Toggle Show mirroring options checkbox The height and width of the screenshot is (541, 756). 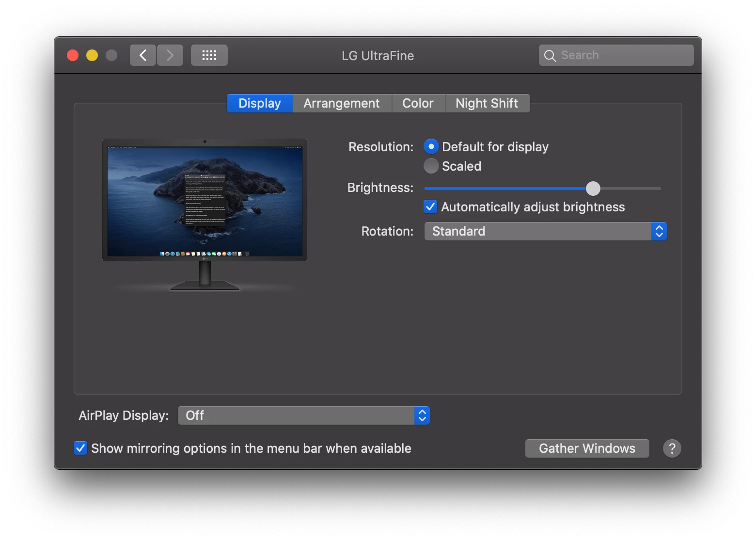coord(80,448)
